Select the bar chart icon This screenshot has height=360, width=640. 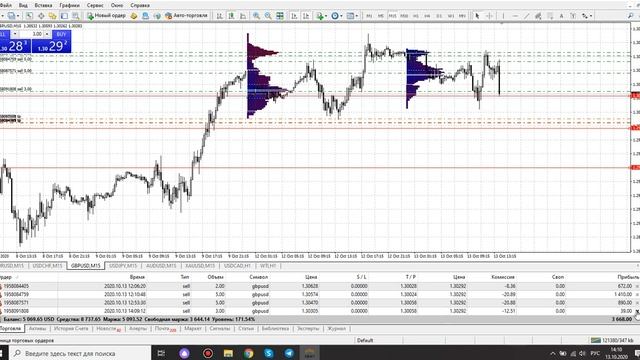tap(220, 16)
